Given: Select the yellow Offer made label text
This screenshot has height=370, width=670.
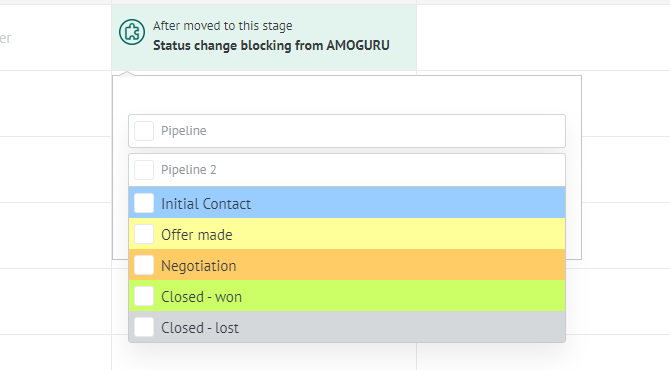Looking at the screenshot, I should [197, 235].
